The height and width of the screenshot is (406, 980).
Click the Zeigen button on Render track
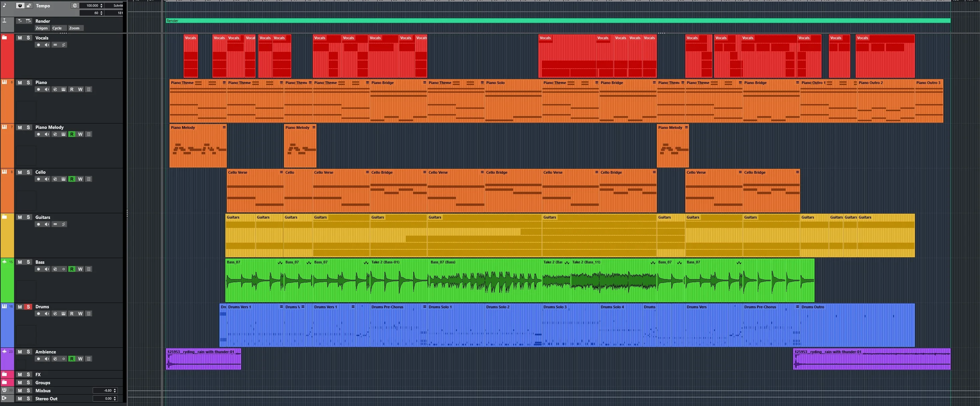pos(42,28)
